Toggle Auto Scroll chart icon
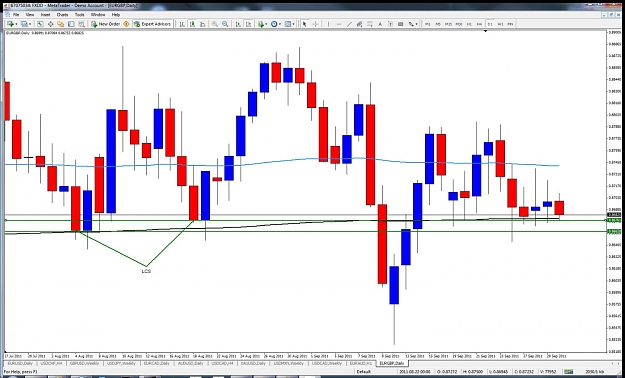 [238, 24]
